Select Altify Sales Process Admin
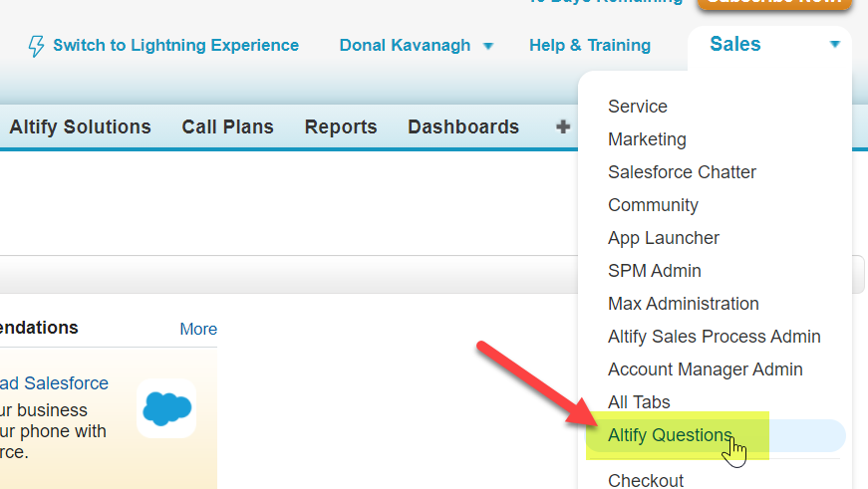Screen dimensions: 868x489 pyautogui.click(x=715, y=337)
